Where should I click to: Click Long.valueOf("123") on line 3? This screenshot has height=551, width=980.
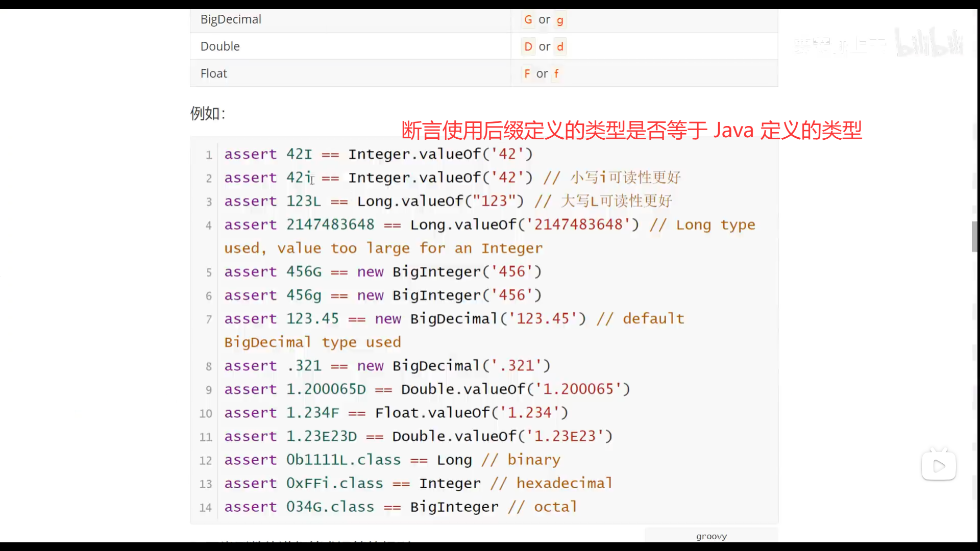click(440, 201)
